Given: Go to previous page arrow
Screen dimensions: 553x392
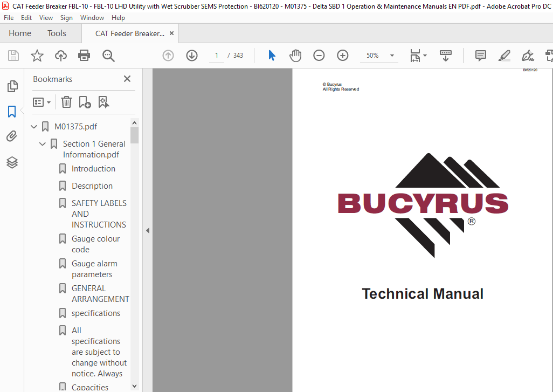Looking at the screenshot, I should (168, 56).
